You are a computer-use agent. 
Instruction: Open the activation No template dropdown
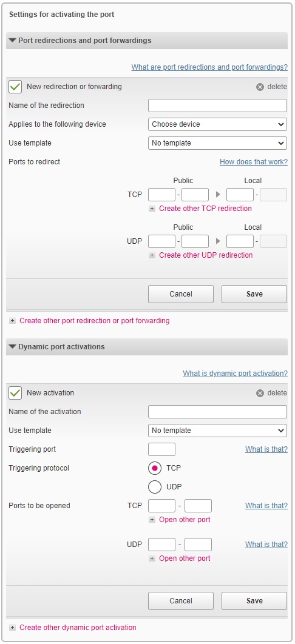click(x=217, y=431)
